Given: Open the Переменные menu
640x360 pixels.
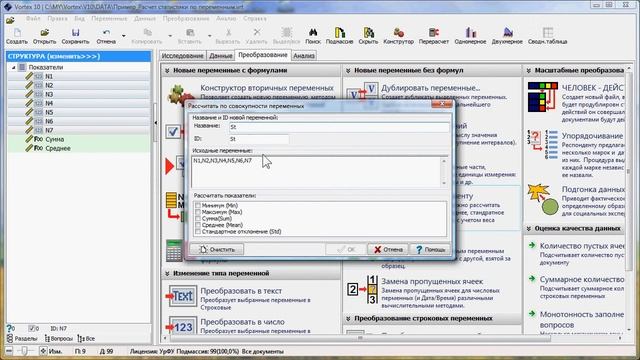Looking at the screenshot, I should (x=109, y=19).
